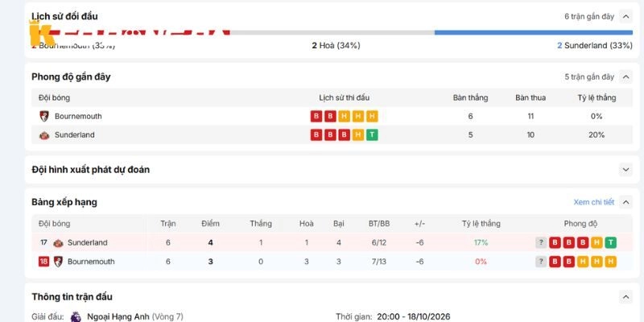Click the Phong độ column header
The width and height of the screenshot is (644, 322).
pos(580,224)
